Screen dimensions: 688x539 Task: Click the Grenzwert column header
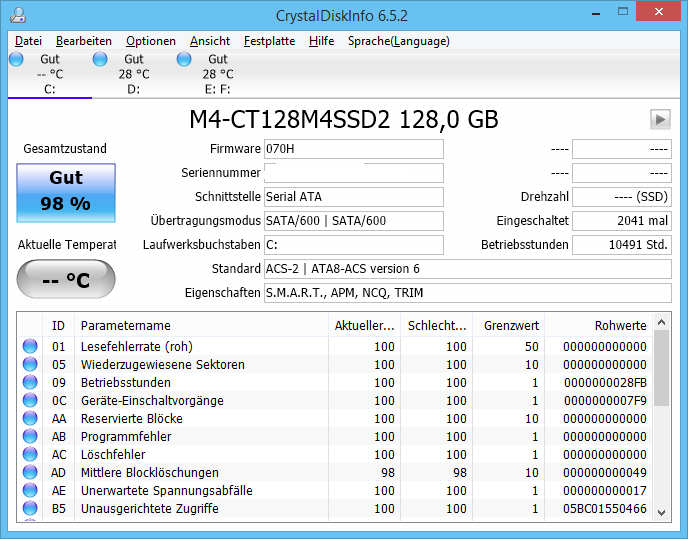509,325
